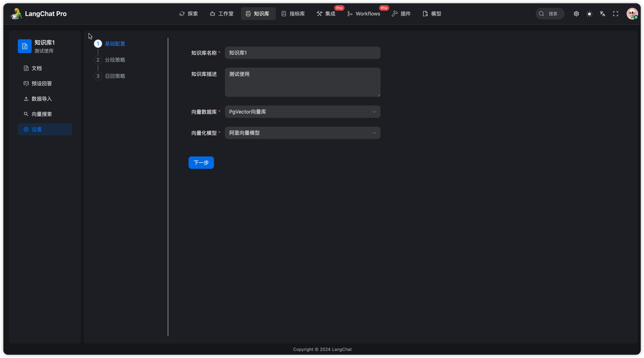Viewport: 644px width, 358px height.
Task: Open the 指标库 metrics tab
Action: click(293, 14)
